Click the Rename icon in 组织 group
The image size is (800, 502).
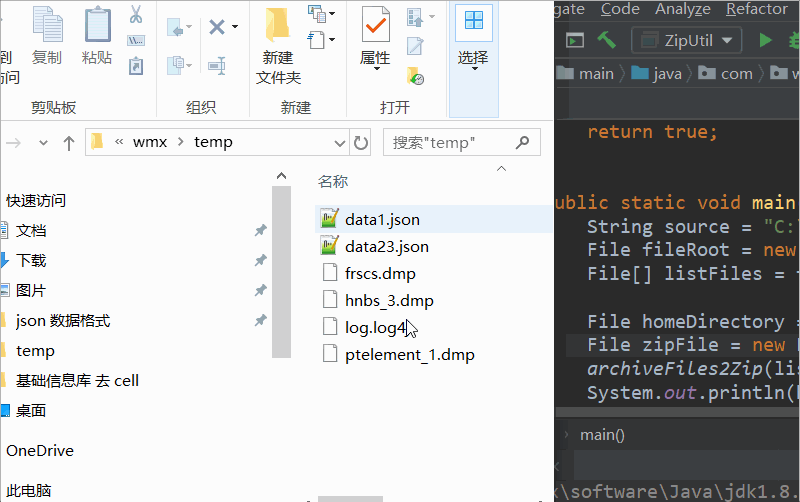point(217,66)
